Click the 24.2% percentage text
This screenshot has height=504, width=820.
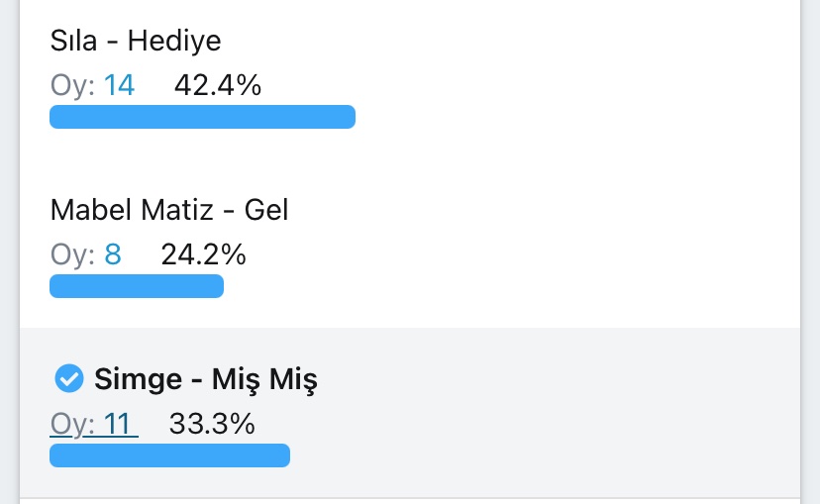coord(203,255)
